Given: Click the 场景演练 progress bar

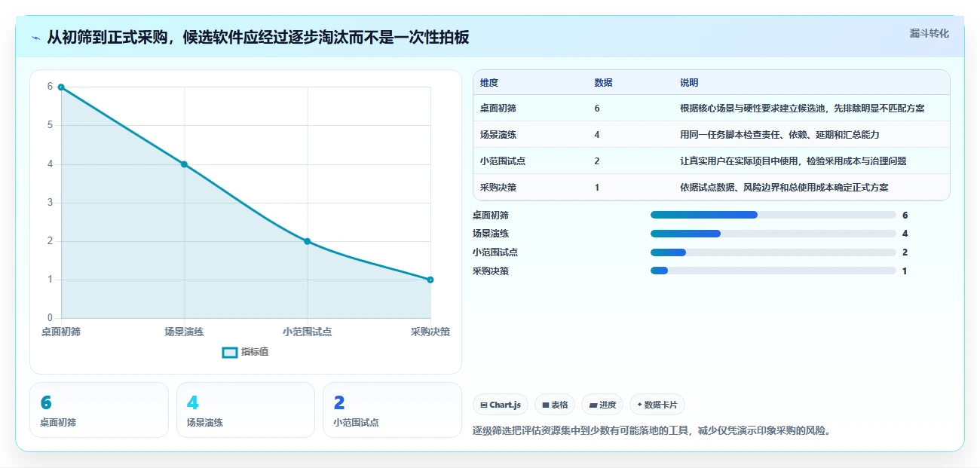Looking at the screenshot, I should (x=773, y=234).
